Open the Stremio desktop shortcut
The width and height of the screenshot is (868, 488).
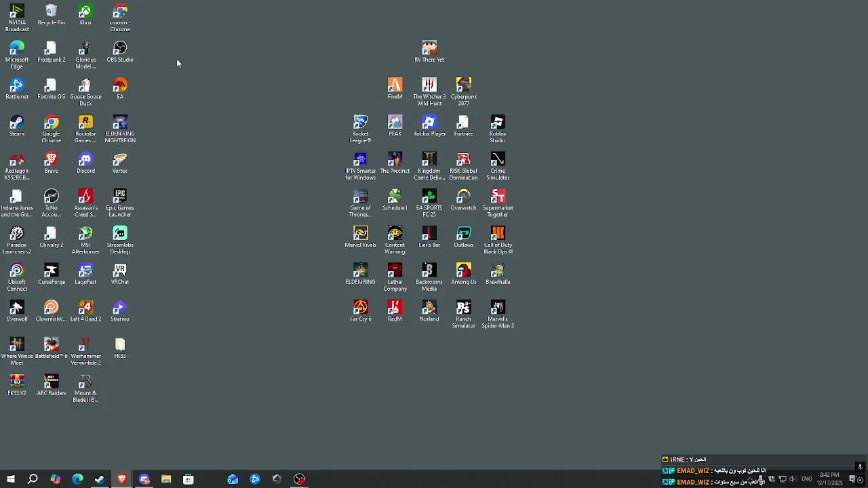(120, 311)
